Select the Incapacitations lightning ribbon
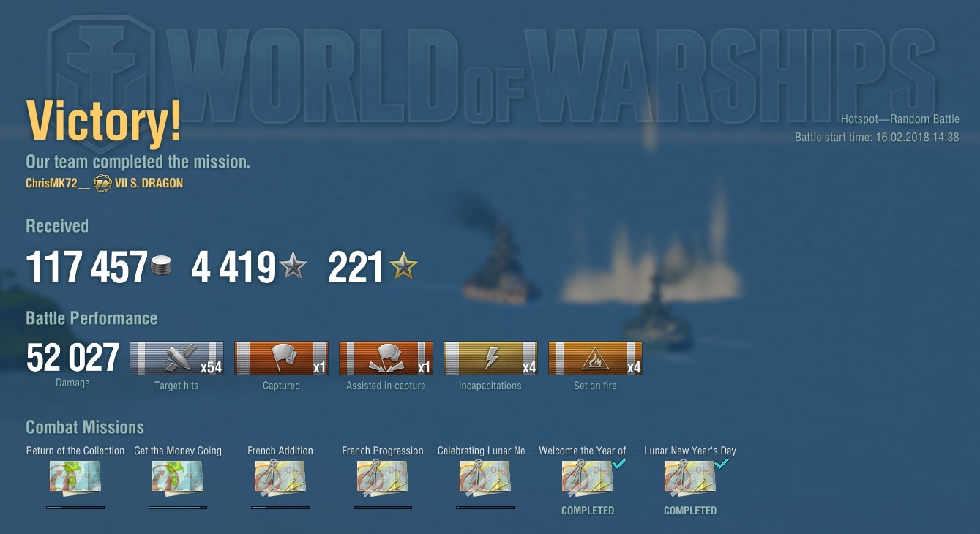Image resolution: width=980 pixels, height=534 pixels. (x=490, y=358)
